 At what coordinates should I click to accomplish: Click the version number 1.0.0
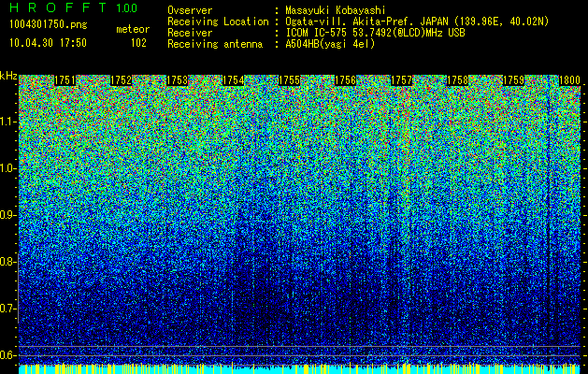[127, 8]
